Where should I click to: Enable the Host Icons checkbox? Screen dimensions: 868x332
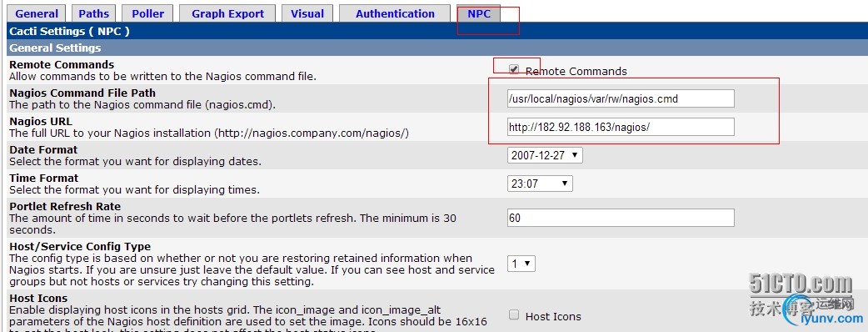tap(514, 314)
